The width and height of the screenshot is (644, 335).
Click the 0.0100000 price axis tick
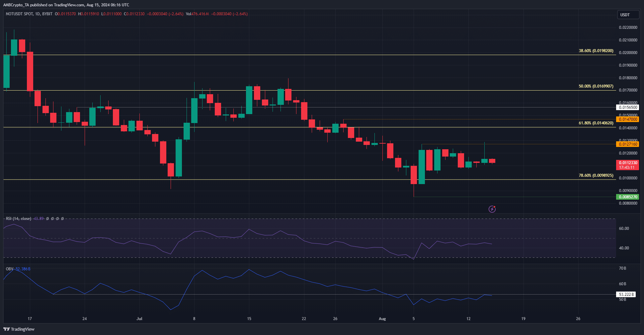point(628,178)
